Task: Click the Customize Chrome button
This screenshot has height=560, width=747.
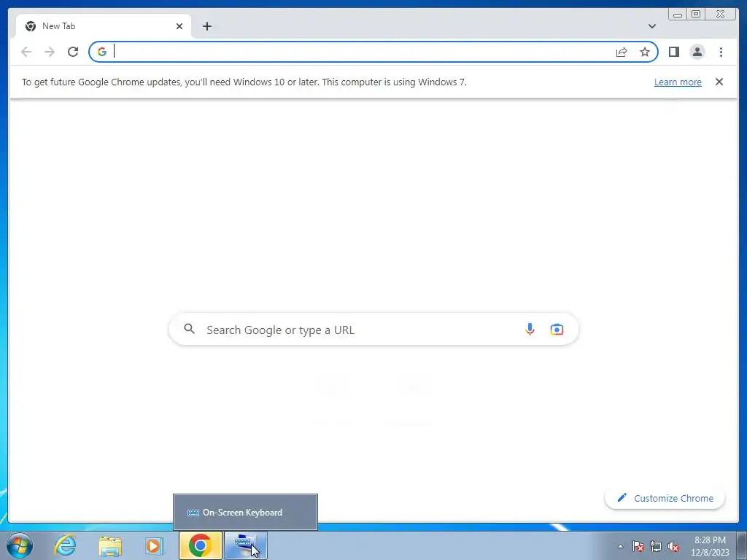Action: pos(665,498)
